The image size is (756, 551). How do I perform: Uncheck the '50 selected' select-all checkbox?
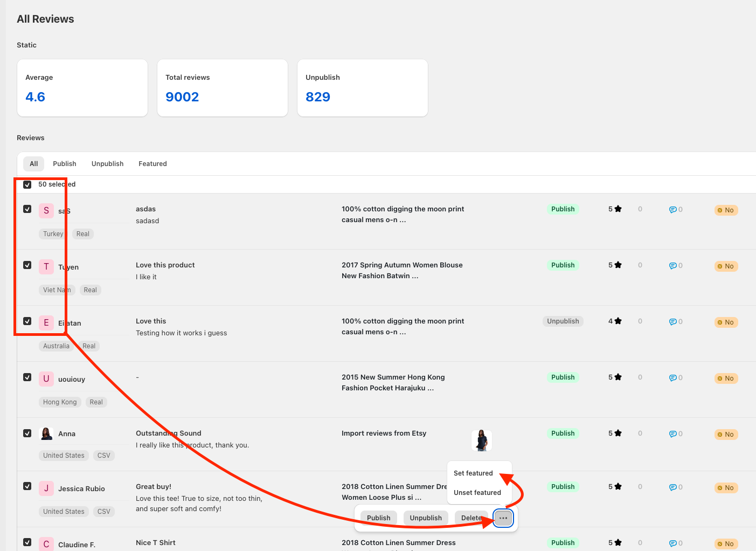pyautogui.click(x=27, y=184)
